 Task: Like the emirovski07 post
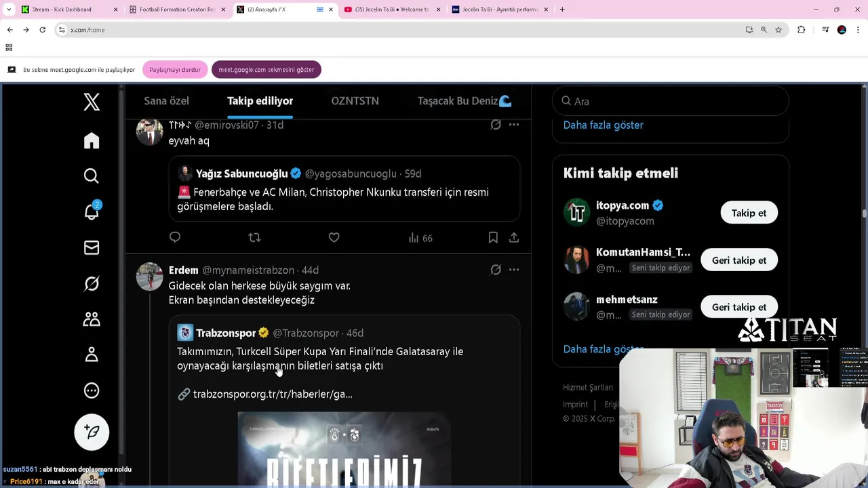(334, 237)
